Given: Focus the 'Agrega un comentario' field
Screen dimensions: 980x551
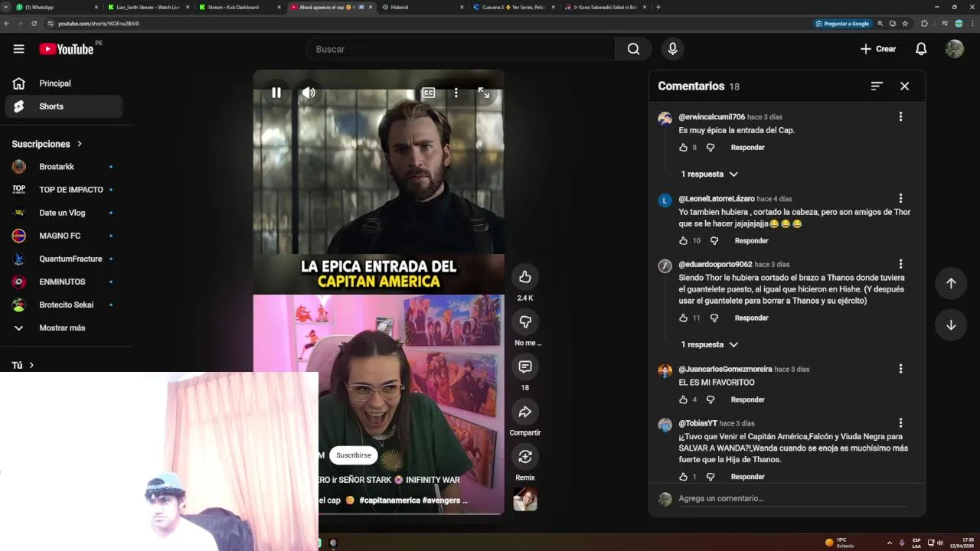Looking at the screenshot, I should click(792, 498).
